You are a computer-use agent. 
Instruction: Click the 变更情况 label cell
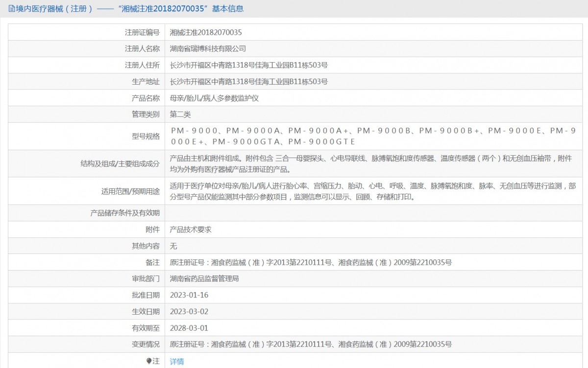pos(87,345)
